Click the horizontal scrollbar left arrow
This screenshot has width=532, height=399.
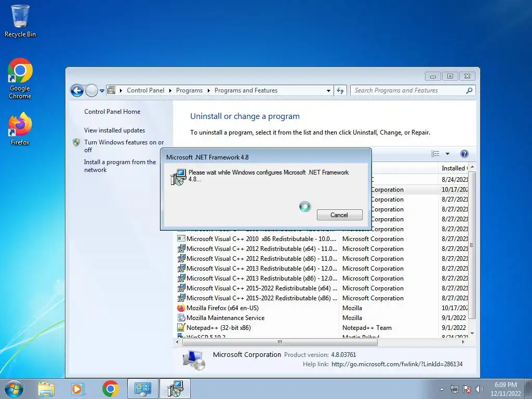(x=177, y=342)
